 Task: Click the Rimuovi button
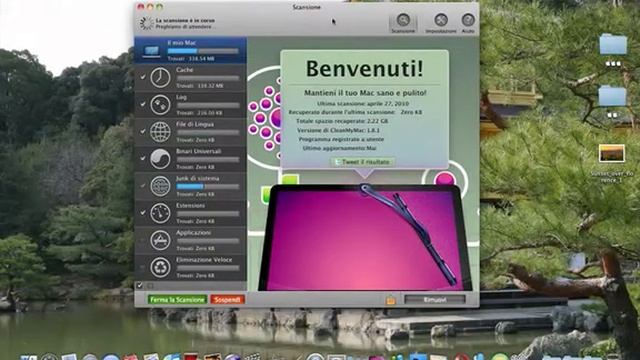point(435,300)
